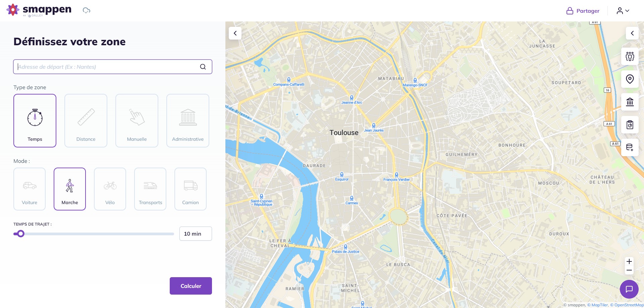Choose Transports travel mode

(150, 189)
